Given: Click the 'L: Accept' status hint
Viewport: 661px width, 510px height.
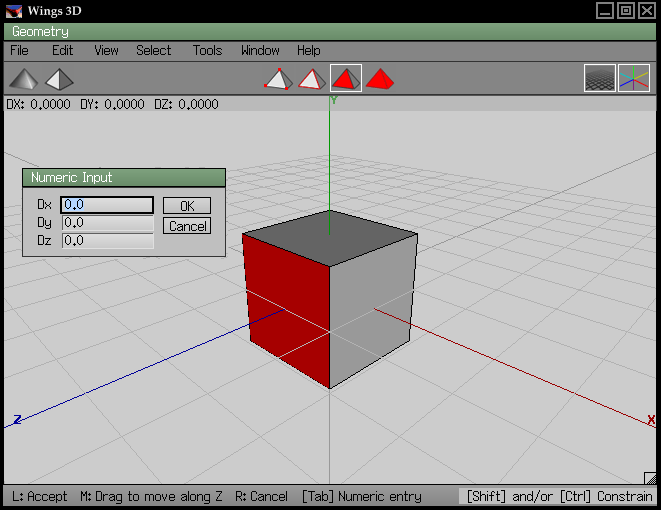Looking at the screenshot, I should tap(40, 497).
